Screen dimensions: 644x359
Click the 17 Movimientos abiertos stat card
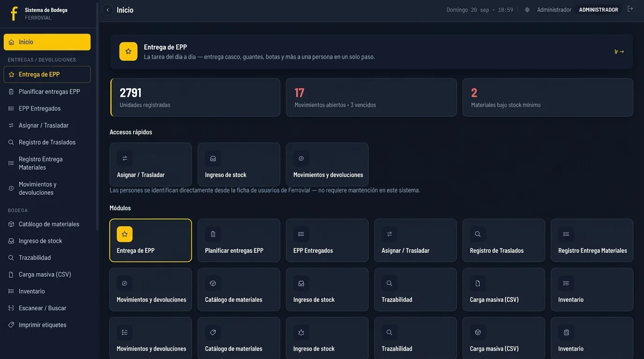(371, 97)
